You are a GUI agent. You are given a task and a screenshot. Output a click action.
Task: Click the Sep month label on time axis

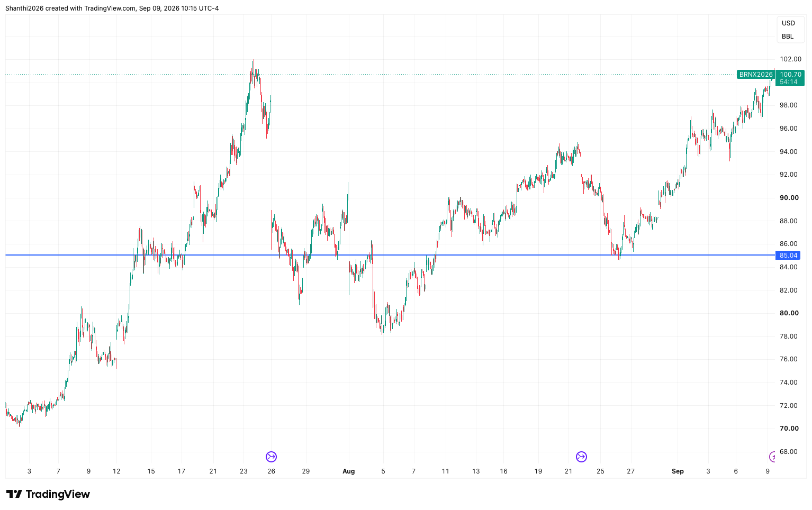click(x=678, y=471)
